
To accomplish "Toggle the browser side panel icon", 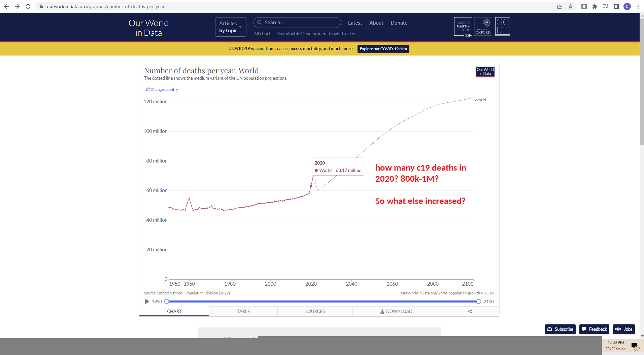I will tap(616, 6).
